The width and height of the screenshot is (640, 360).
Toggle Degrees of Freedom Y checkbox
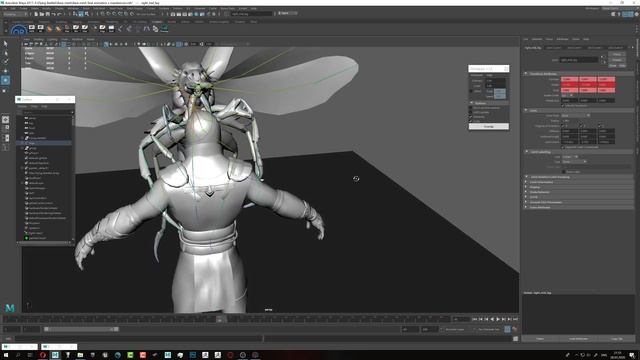[581, 126]
